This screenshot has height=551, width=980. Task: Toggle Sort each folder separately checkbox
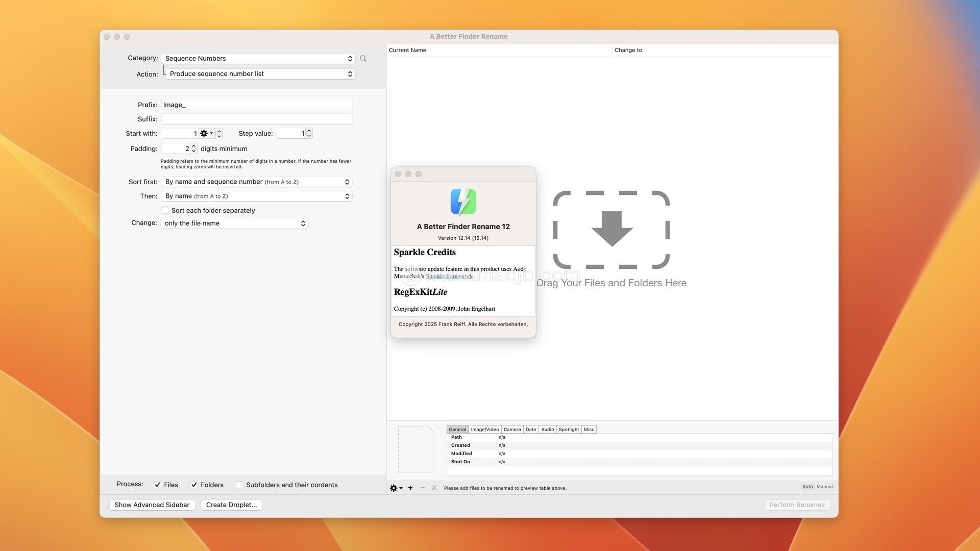(x=165, y=210)
